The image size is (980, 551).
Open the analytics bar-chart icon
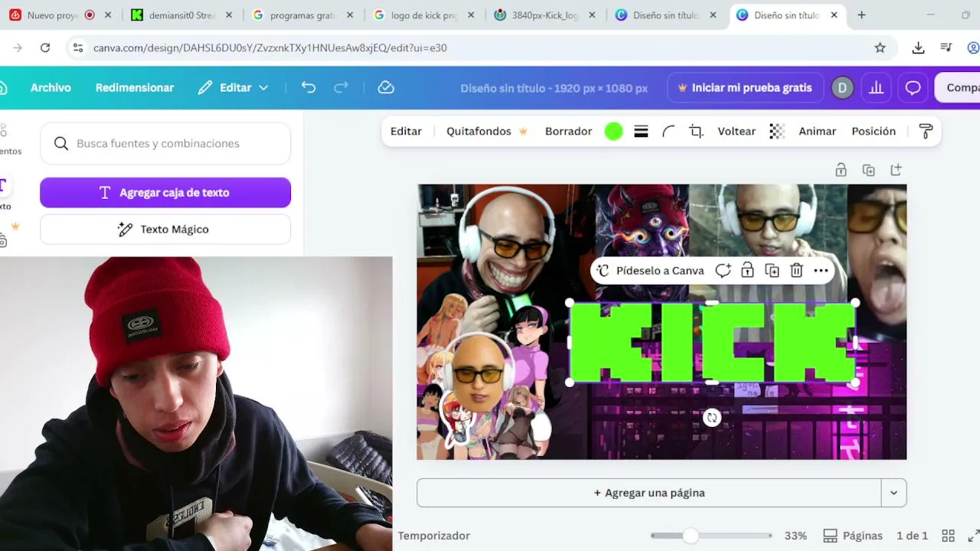(876, 88)
